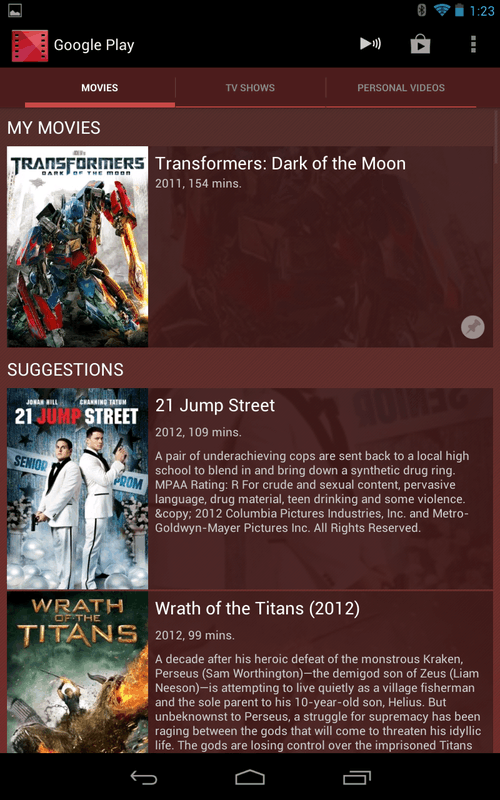Image resolution: width=500 pixels, height=800 pixels.
Task: Open the 21 Jump Street poster thumbnail
Action: 78,489
